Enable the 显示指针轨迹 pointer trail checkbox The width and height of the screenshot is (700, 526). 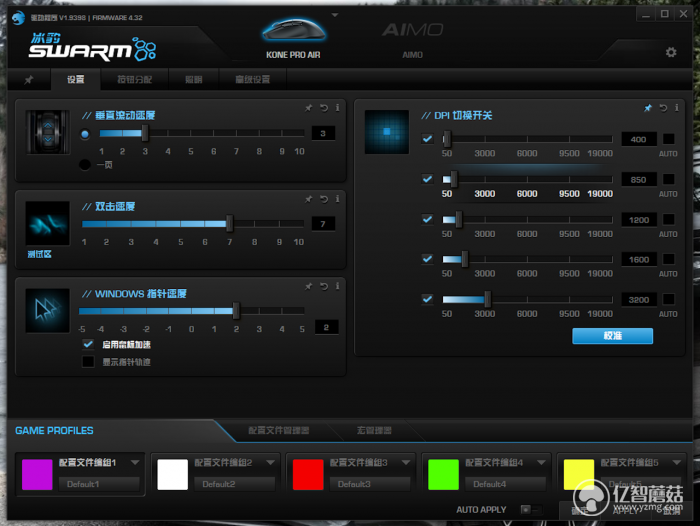88,362
